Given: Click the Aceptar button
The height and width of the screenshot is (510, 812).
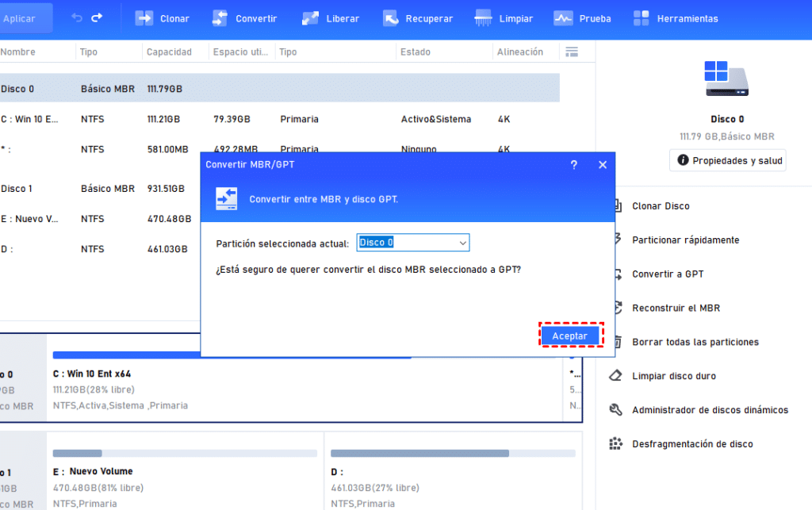Looking at the screenshot, I should (x=569, y=336).
